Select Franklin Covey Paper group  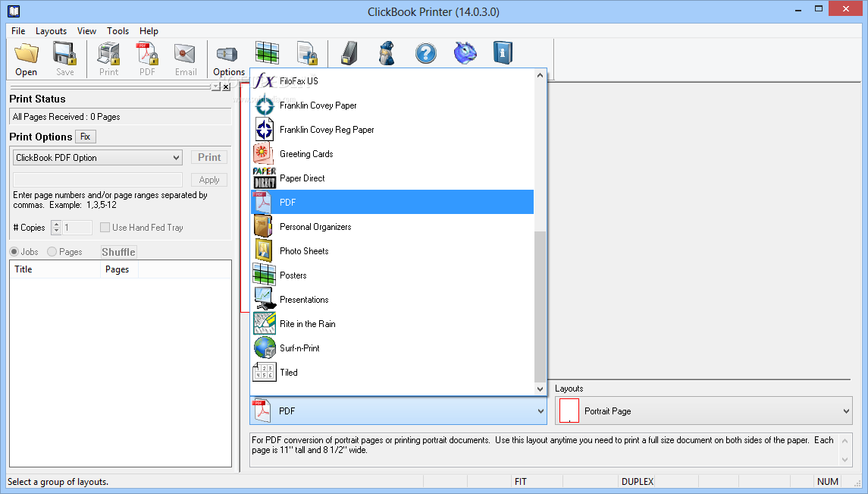coord(392,105)
